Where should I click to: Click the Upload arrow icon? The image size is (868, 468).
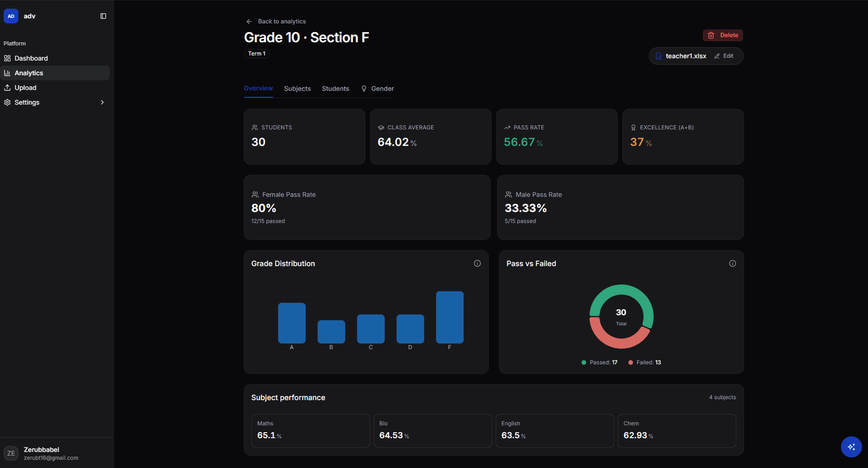click(7, 88)
